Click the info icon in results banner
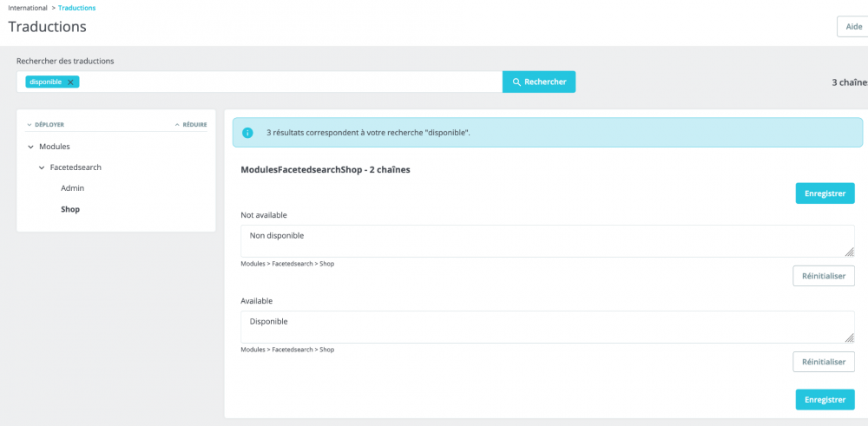868x426 pixels. (247, 133)
